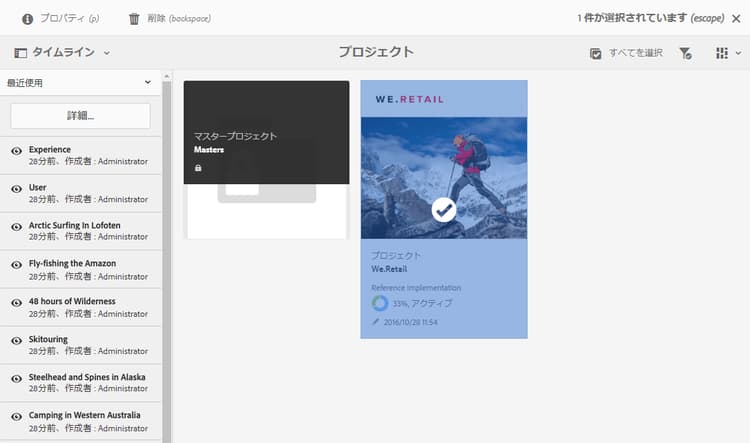Click the プロジェクト page title
The height and width of the screenshot is (443, 750).
[376, 52]
